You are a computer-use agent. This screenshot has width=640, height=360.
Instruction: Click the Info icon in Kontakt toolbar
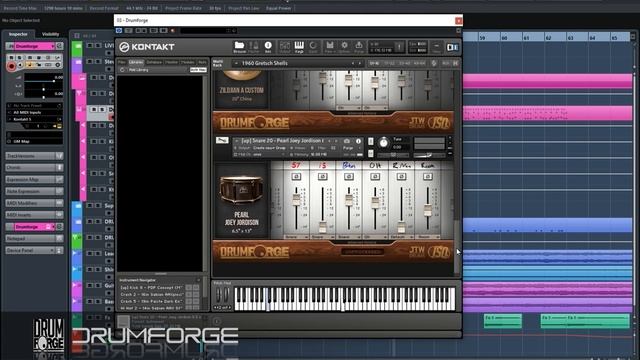[268, 46]
